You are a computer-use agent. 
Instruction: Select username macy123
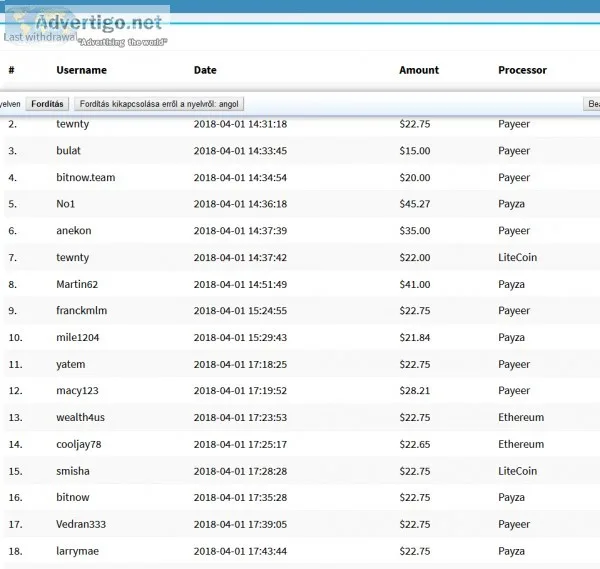coord(77,391)
